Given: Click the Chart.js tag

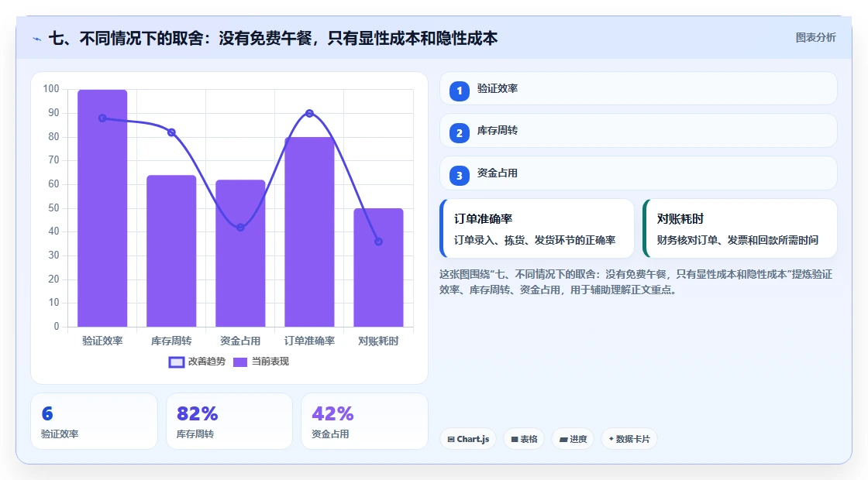Looking at the screenshot, I should [468, 439].
